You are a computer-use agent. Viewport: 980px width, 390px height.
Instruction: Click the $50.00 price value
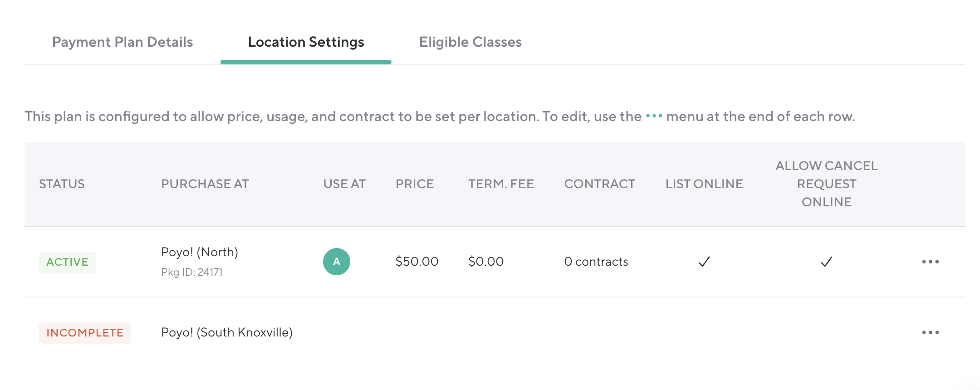click(x=416, y=262)
